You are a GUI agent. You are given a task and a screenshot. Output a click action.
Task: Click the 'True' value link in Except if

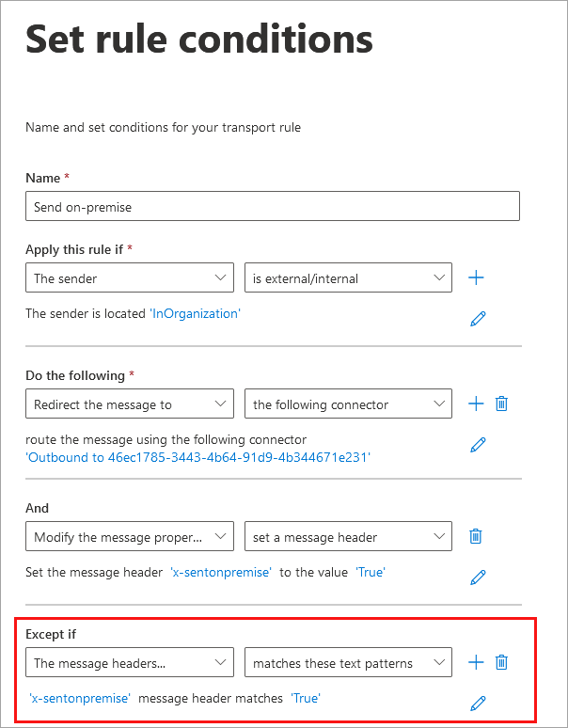306,698
